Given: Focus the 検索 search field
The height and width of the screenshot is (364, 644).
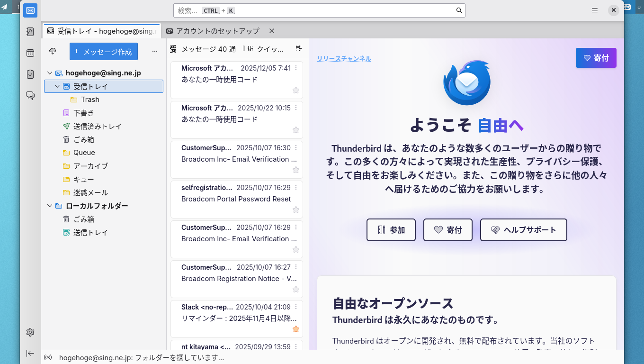Looking at the screenshot, I should (319, 10).
